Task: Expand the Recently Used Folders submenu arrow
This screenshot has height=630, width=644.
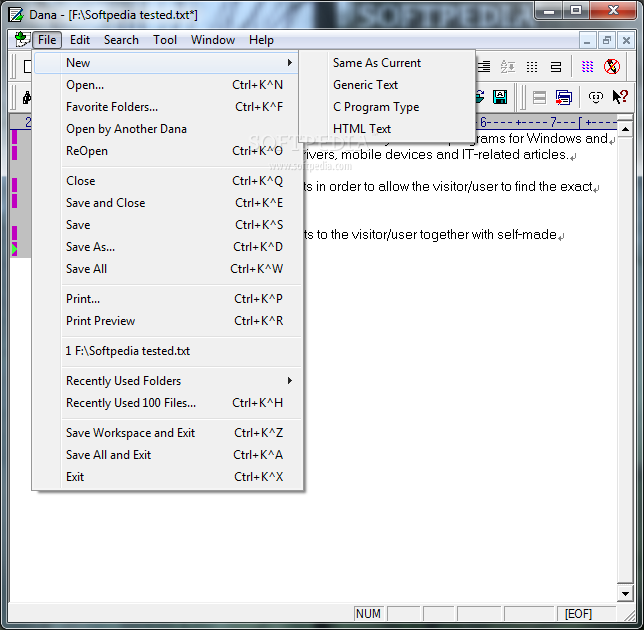Action: 290,381
